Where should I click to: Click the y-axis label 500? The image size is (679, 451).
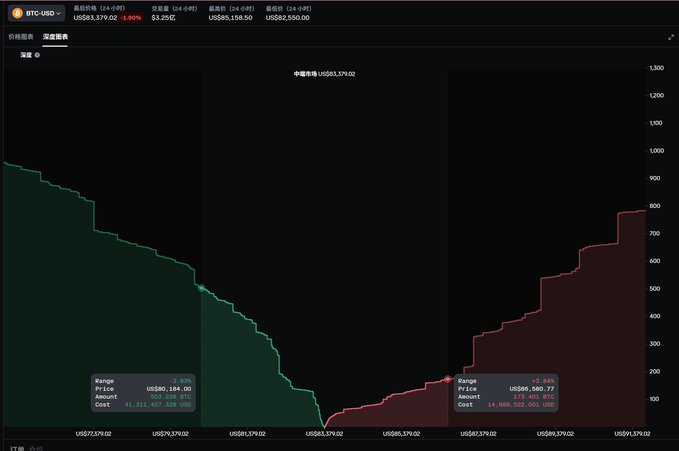pos(655,289)
